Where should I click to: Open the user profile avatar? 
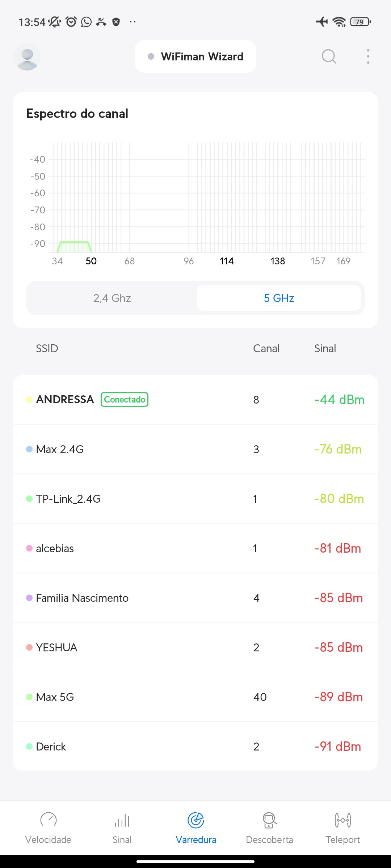[27, 57]
